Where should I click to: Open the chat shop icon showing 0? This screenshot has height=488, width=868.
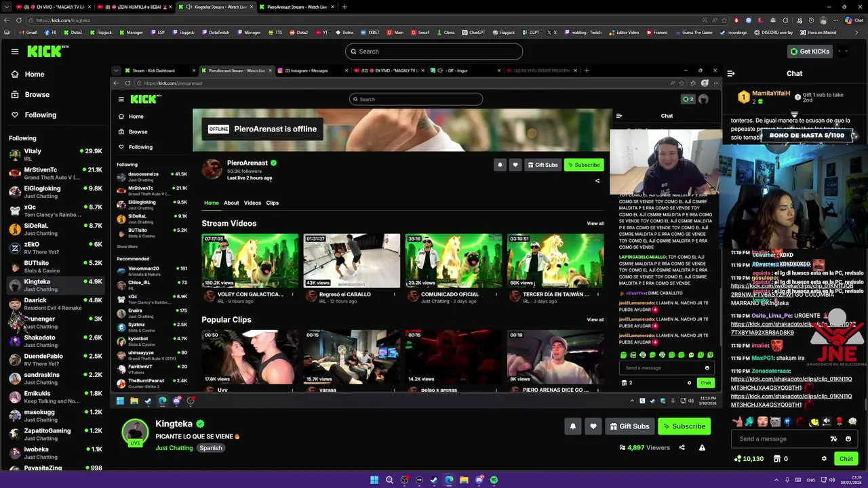point(779,459)
